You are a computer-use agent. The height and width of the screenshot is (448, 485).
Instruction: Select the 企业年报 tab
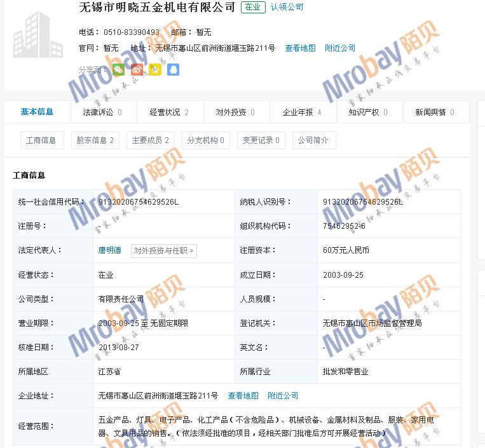pyautogui.click(x=302, y=112)
